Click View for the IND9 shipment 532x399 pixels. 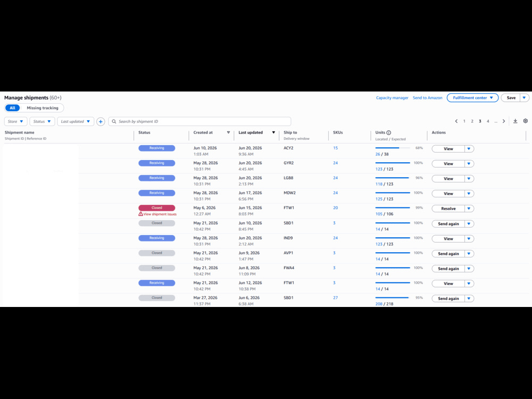coord(448,239)
